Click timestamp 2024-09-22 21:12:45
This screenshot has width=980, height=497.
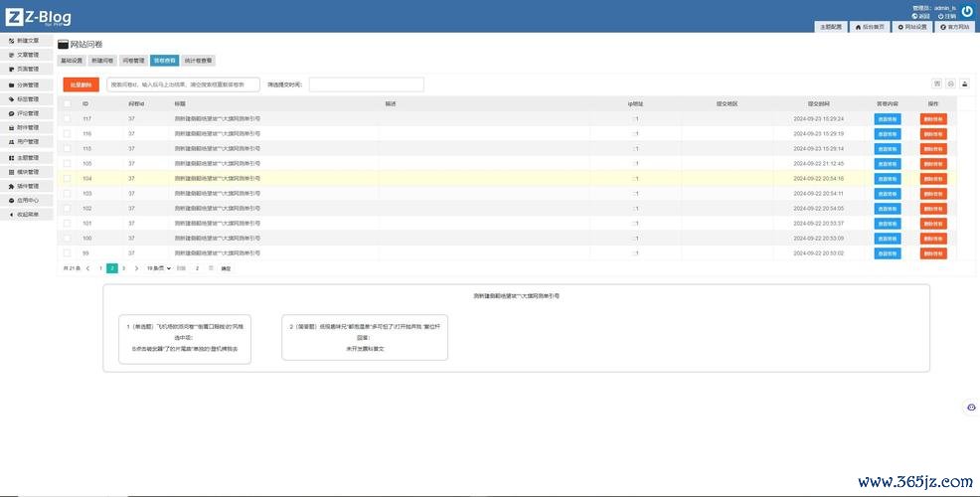pos(818,164)
